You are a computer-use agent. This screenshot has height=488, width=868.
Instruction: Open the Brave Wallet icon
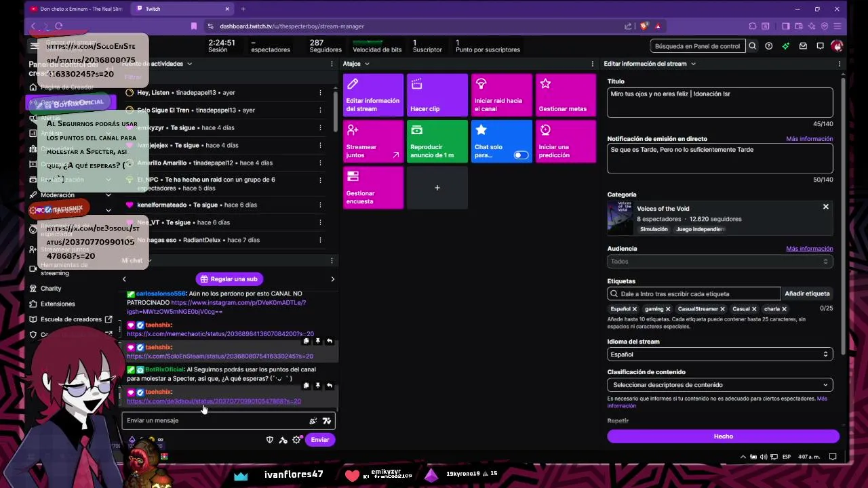coord(799,26)
